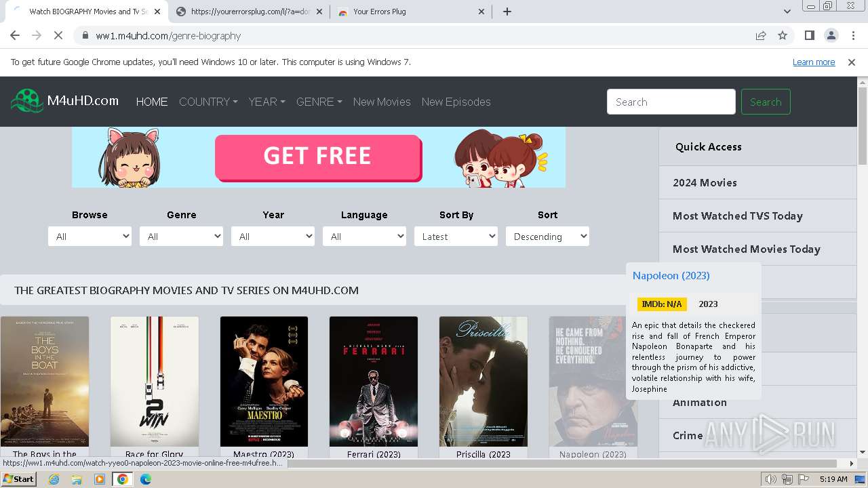Click the GET FREE banner button
The image size is (868, 488).
[318, 157]
